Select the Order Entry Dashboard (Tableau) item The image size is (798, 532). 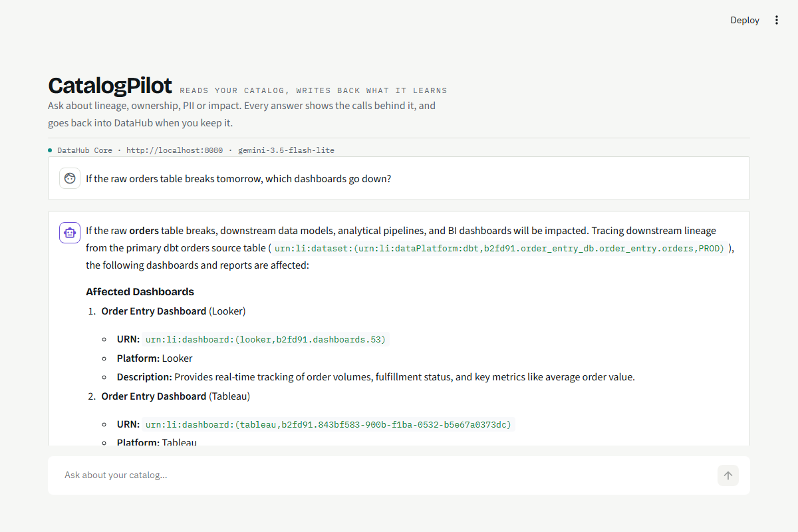click(x=176, y=396)
